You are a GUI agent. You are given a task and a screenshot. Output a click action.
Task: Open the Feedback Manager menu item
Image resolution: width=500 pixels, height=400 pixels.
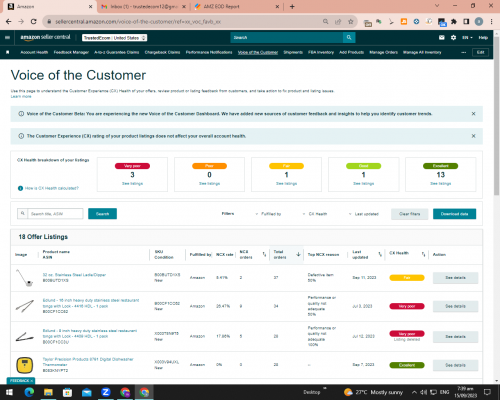pyautogui.click(x=71, y=52)
